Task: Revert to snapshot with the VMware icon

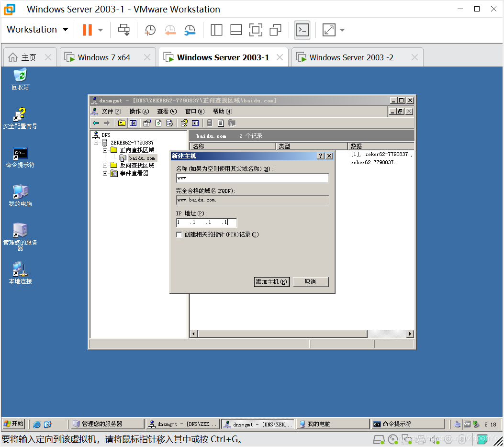Action: (170, 30)
